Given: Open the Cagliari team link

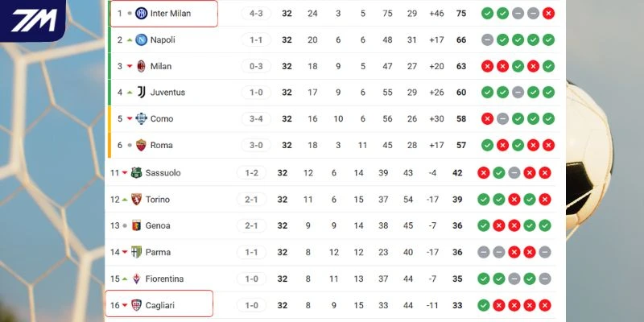Looking at the screenshot, I should pos(162,306).
